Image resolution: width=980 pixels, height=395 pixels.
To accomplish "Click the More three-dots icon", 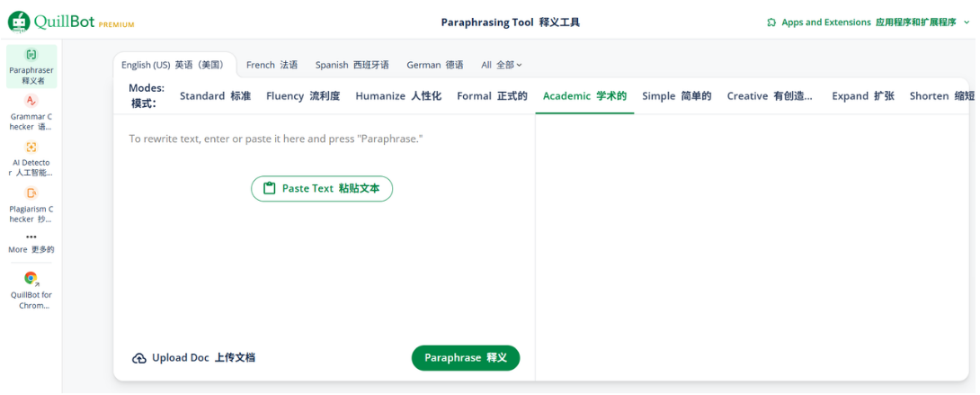I will click(31, 237).
